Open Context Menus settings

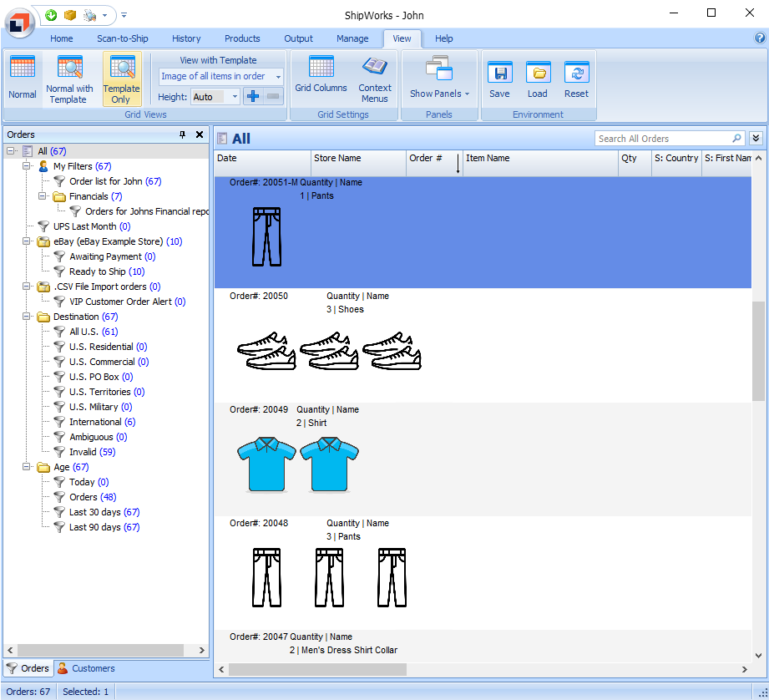375,79
